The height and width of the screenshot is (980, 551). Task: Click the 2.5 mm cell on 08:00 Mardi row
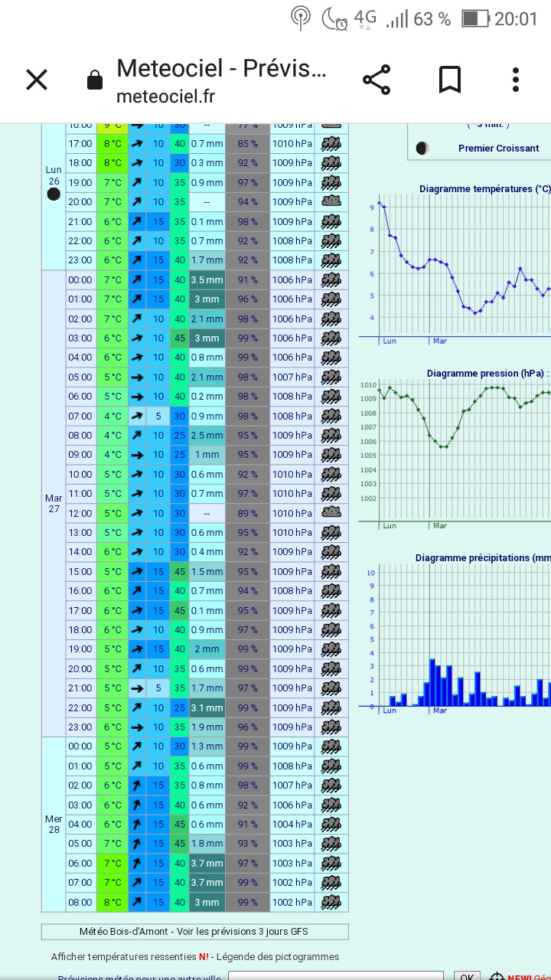pos(207,435)
